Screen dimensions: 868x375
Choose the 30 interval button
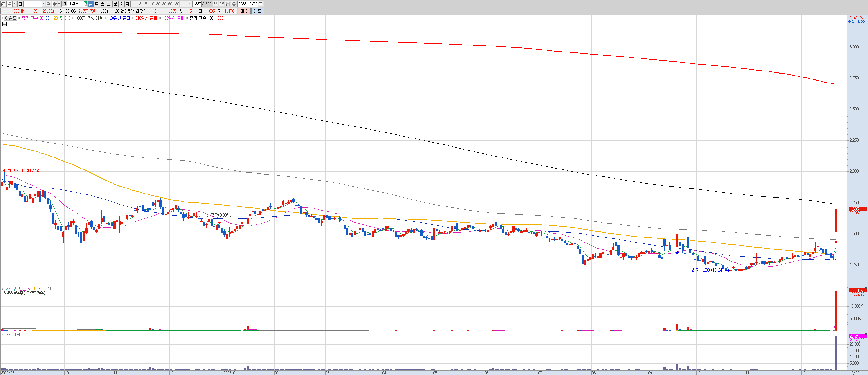[x=164, y=4]
